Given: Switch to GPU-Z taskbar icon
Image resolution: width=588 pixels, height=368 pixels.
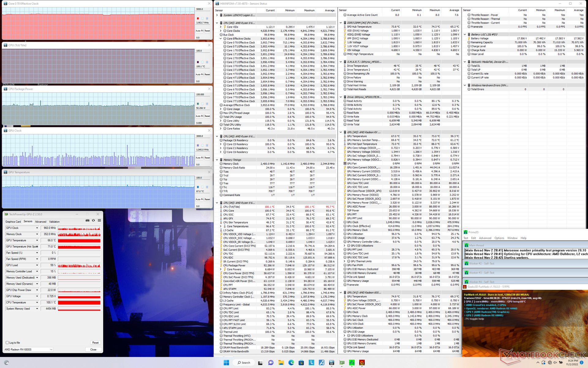Looking at the screenshot, I should click(x=342, y=362).
